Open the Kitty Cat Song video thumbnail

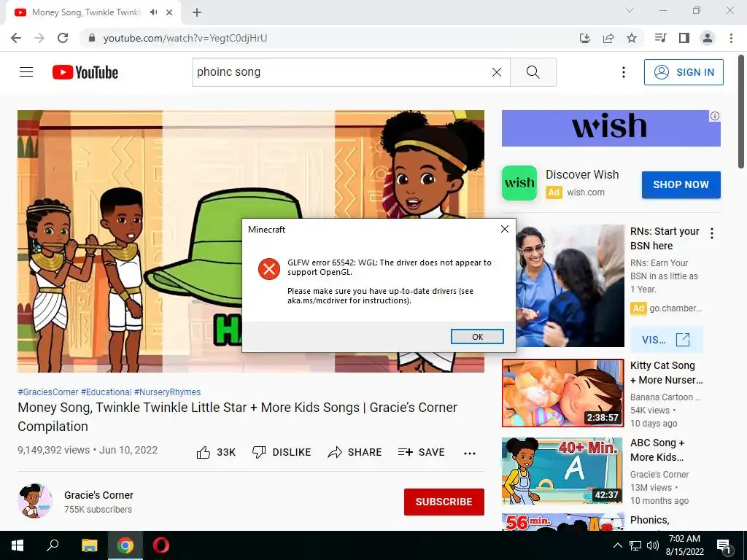pyautogui.click(x=562, y=393)
